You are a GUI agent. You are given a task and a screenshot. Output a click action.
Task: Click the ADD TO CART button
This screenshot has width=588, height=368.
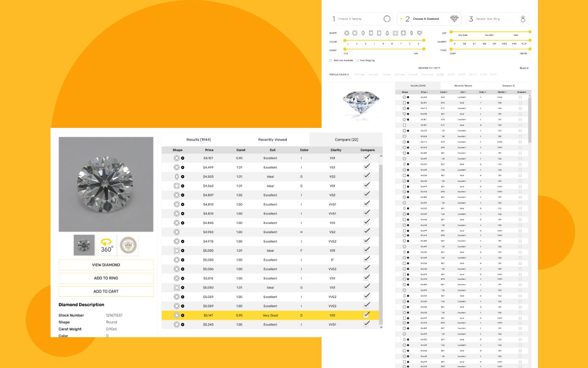(x=106, y=291)
